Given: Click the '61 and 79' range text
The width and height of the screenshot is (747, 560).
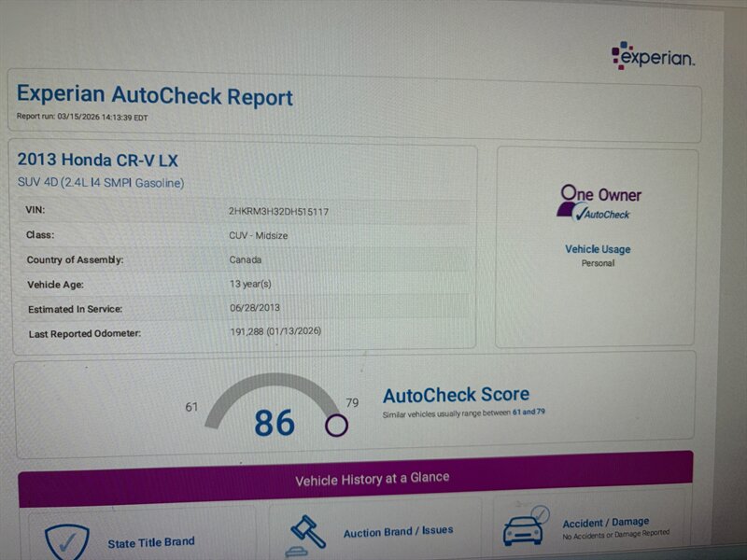Looking at the screenshot, I should coord(529,413).
